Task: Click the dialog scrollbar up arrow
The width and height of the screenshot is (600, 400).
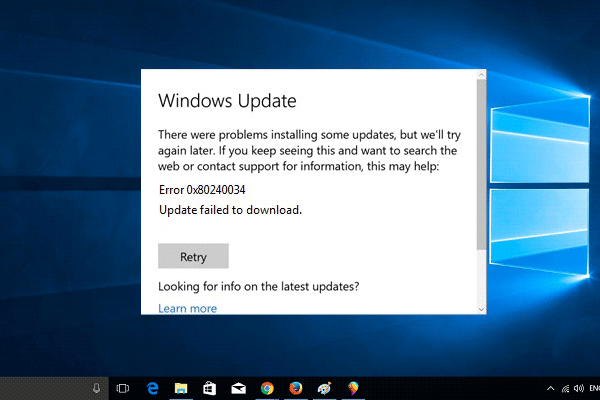Action: [x=482, y=75]
